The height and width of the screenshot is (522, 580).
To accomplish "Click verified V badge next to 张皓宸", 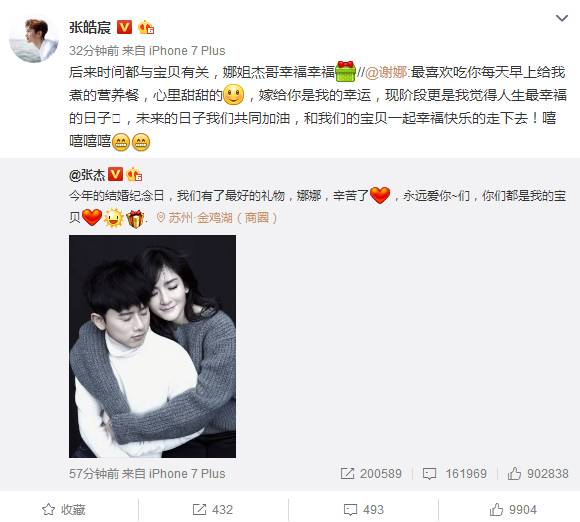I will 124,27.
